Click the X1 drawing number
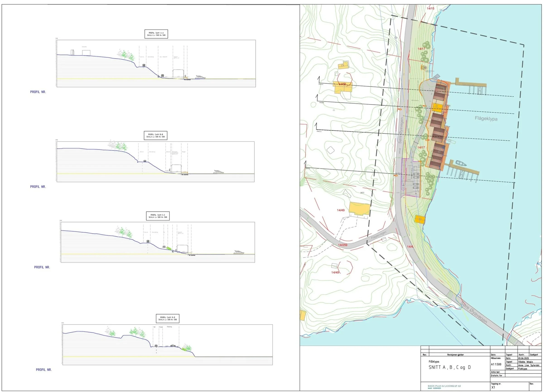This screenshot has width=555, height=392. (493, 387)
